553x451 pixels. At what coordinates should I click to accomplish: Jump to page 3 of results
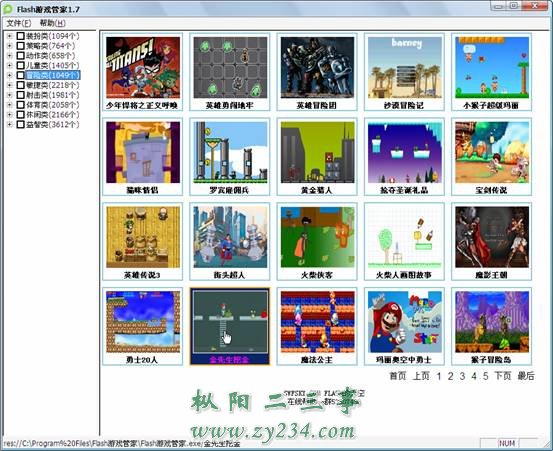pos(462,376)
